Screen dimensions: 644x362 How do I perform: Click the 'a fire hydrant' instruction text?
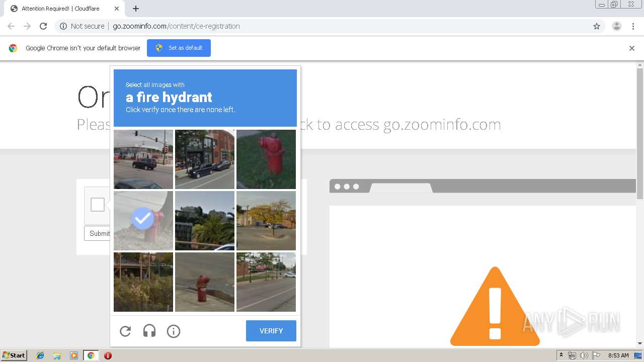(x=169, y=97)
